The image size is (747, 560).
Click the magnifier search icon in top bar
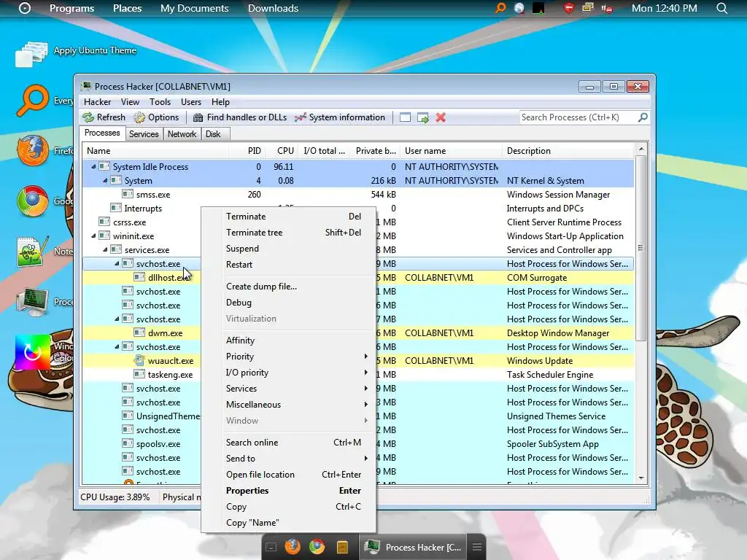(x=722, y=8)
